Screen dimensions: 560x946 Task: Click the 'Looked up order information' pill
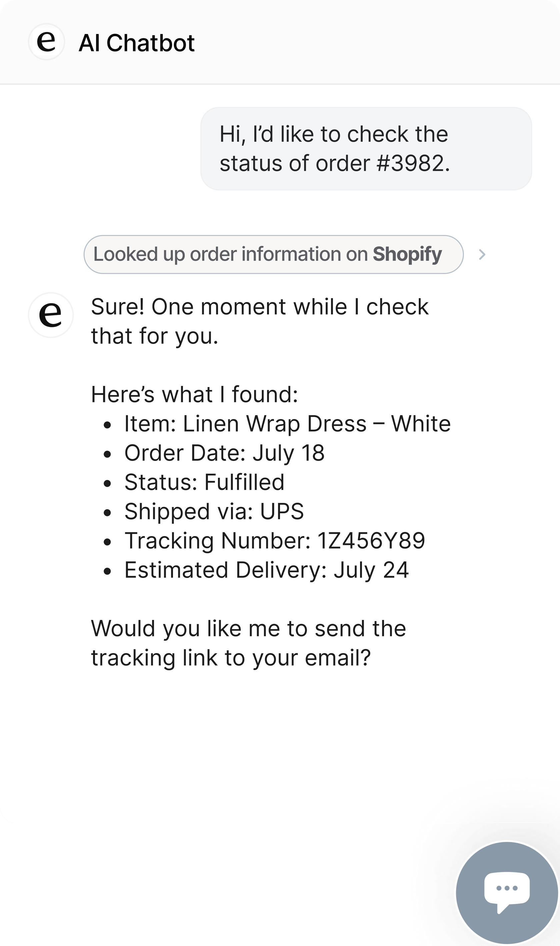(x=230, y=254)
